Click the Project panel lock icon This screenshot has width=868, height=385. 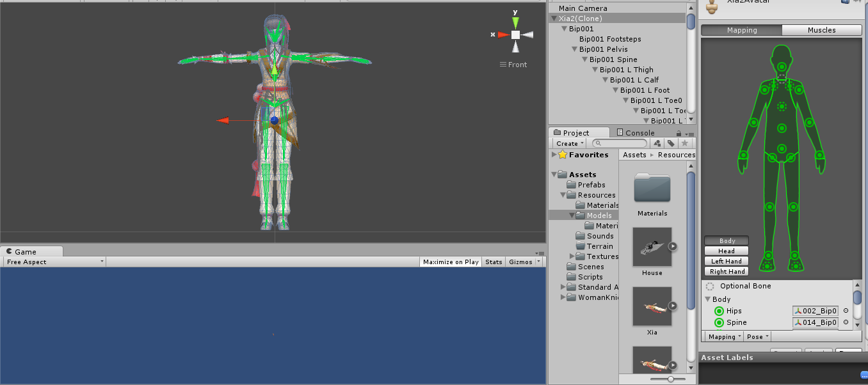point(679,132)
